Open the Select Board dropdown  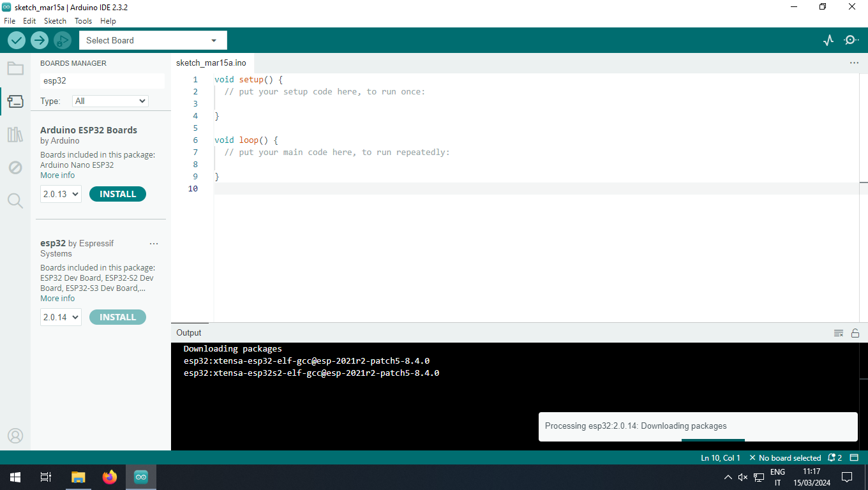[153, 40]
